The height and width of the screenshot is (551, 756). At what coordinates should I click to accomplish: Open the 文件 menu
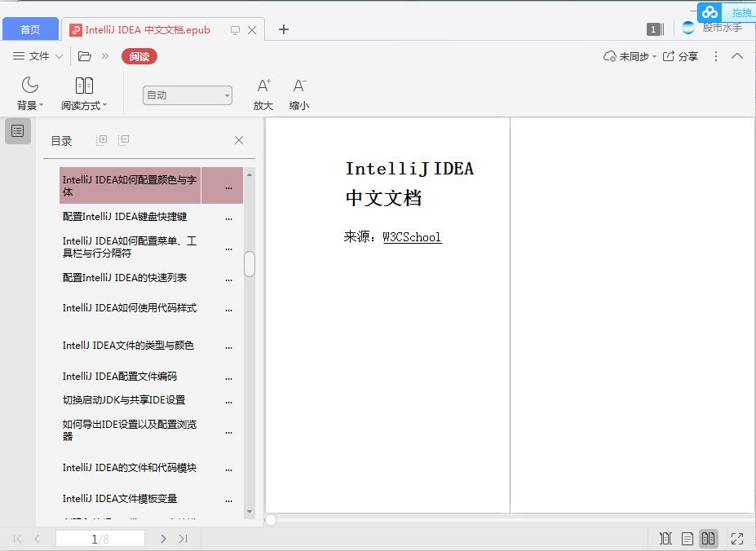coord(31,56)
